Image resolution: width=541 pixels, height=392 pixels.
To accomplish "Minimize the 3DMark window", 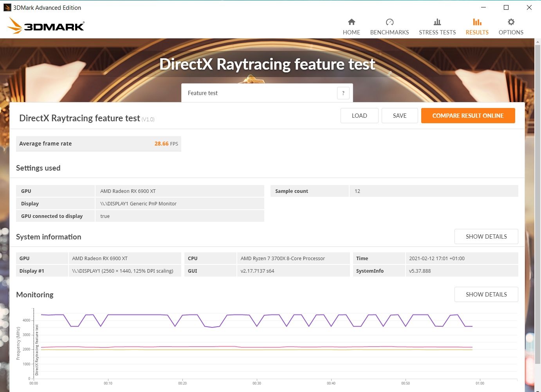I will (x=483, y=7).
